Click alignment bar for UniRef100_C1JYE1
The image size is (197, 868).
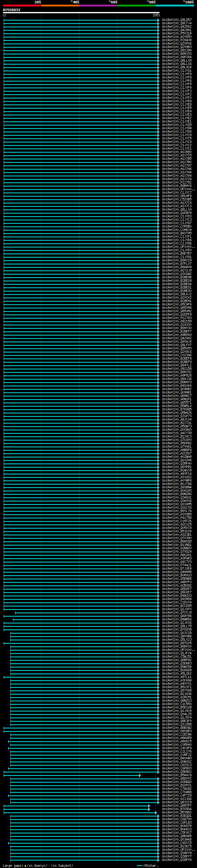(81, 121)
